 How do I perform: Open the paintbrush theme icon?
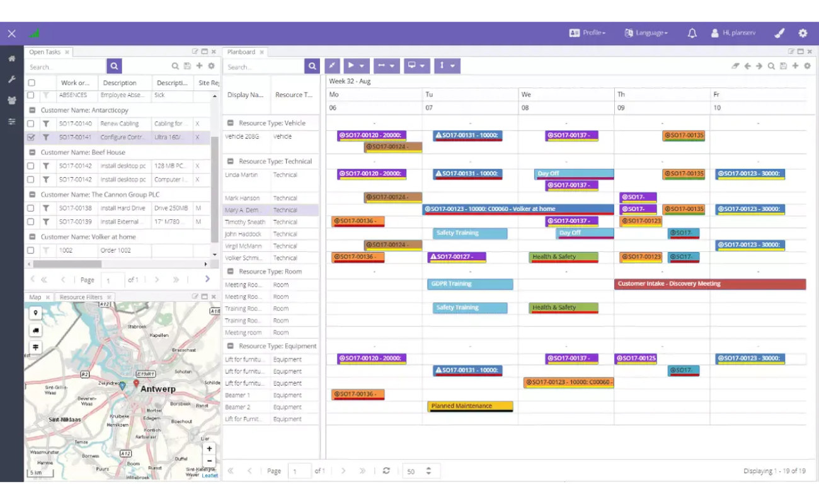pyautogui.click(x=779, y=33)
